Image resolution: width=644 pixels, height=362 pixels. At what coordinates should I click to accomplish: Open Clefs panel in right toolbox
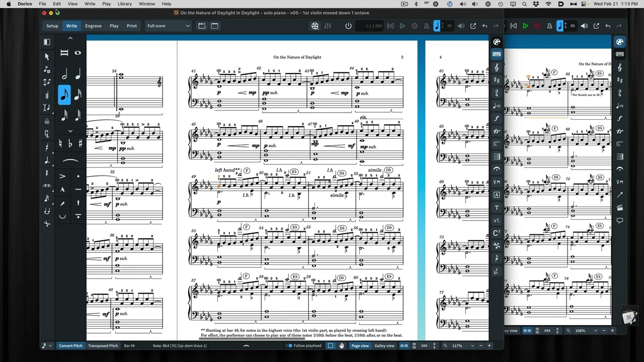tap(497, 67)
